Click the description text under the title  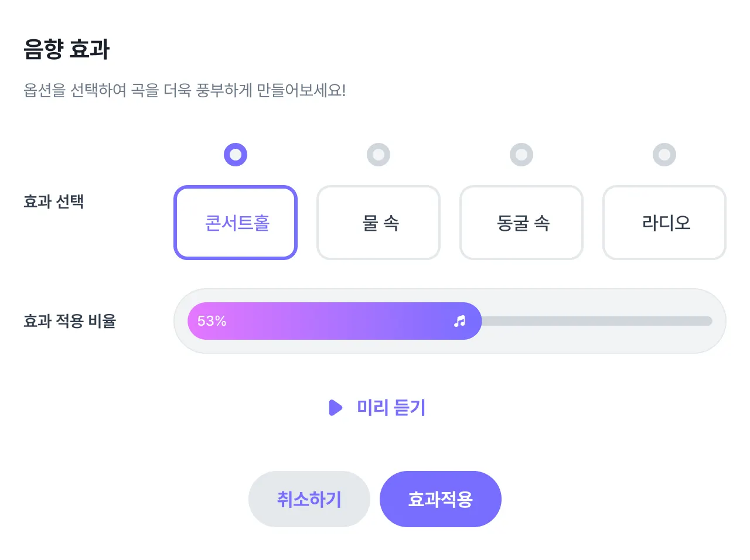tap(185, 90)
